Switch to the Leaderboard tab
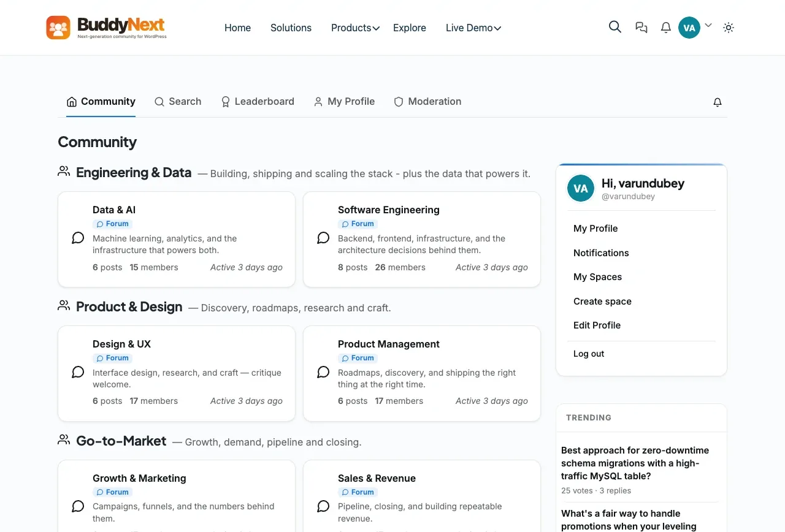Viewport: 785px width, 532px height. coord(258,102)
